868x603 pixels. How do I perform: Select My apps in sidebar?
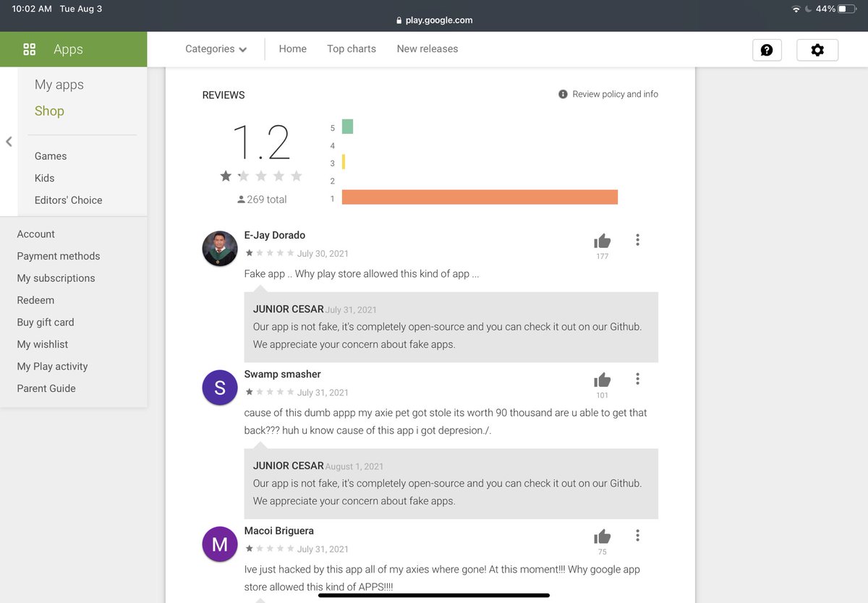click(59, 85)
